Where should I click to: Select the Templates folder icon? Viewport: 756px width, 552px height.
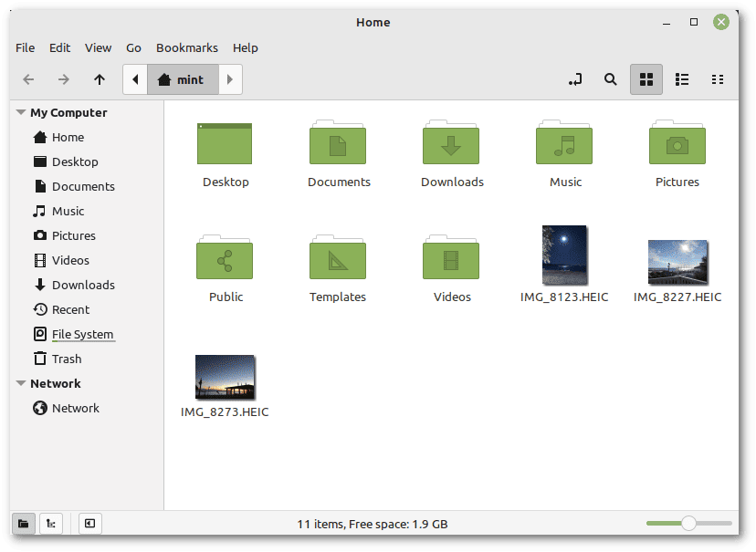click(x=338, y=261)
